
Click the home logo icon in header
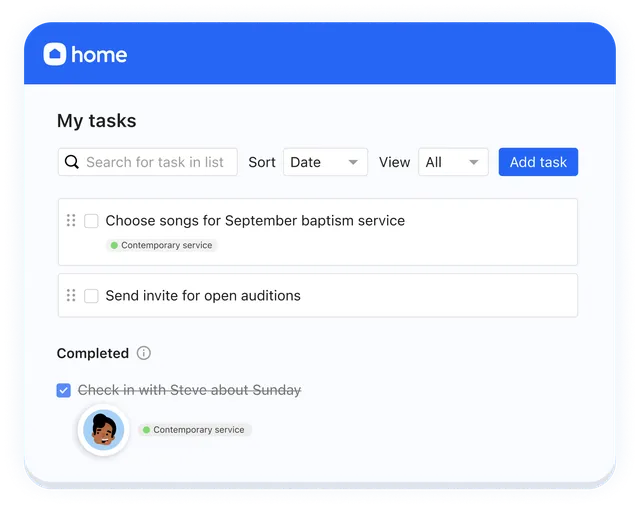(55, 54)
